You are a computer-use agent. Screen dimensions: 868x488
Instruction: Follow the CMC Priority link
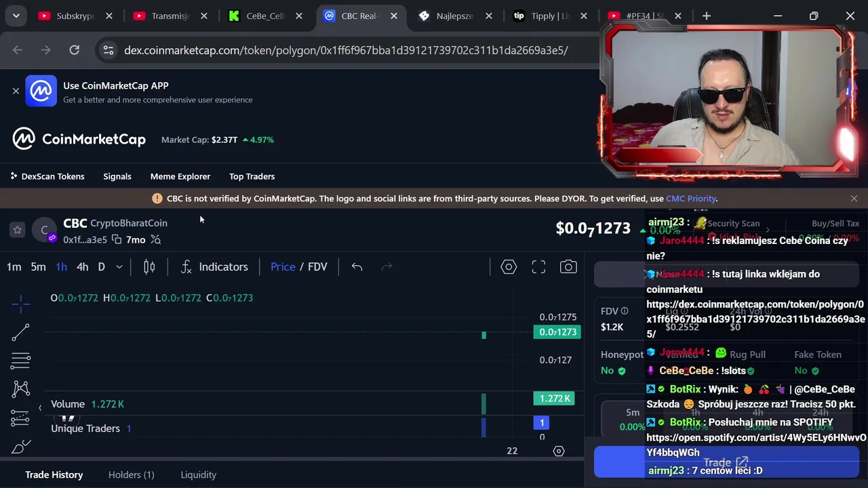click(691, 199)
